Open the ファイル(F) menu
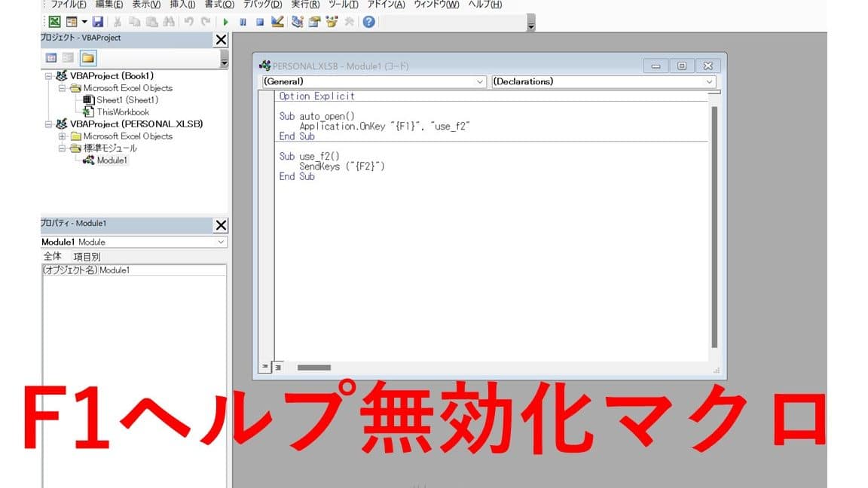Image resolution: width=868 pixels, height=488 pixels. coord(69,5)
